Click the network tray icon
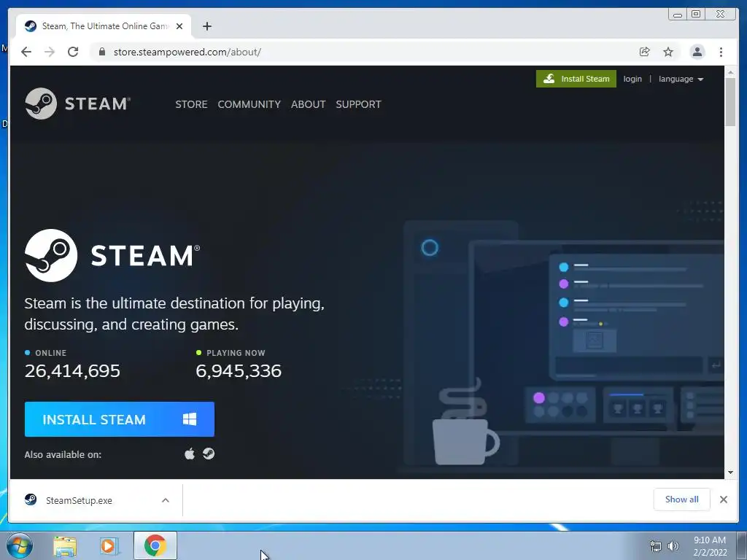The image size is (747, 560). 656,546
